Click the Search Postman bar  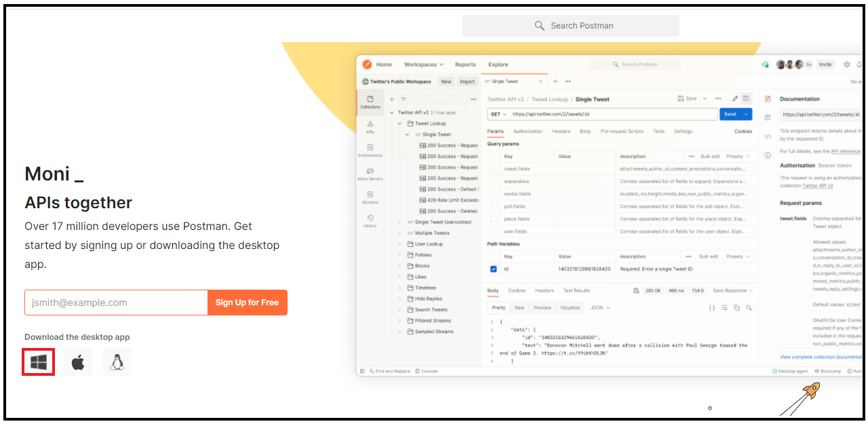(x=571, y=26)
